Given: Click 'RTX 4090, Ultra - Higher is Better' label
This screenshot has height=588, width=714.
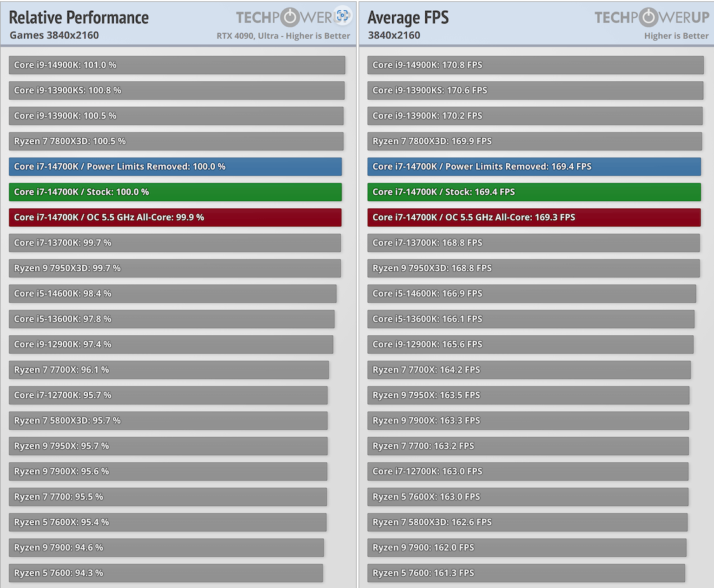Looking at the screenshot, I should coord(283,36).
